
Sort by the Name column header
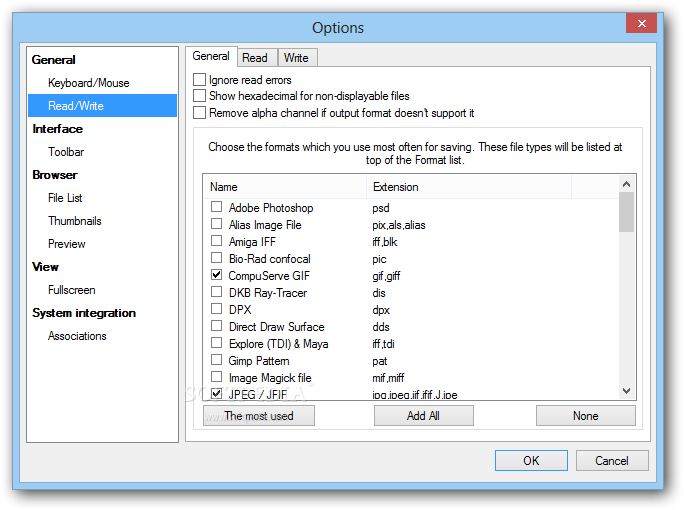(x=284, y=187)
